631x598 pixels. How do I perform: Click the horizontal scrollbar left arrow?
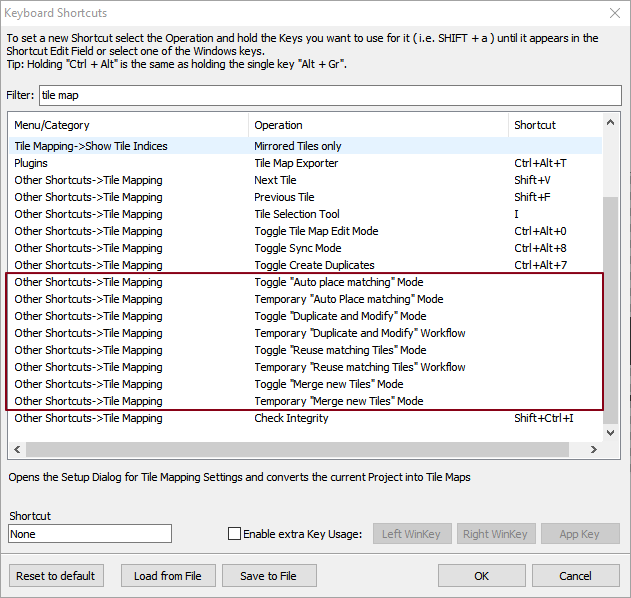click(x=17, y=449)
